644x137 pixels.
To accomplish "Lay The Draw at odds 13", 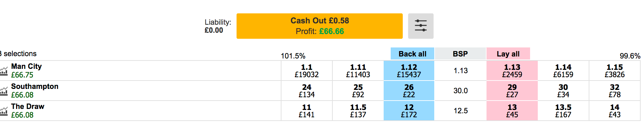I will click(512, 111).
